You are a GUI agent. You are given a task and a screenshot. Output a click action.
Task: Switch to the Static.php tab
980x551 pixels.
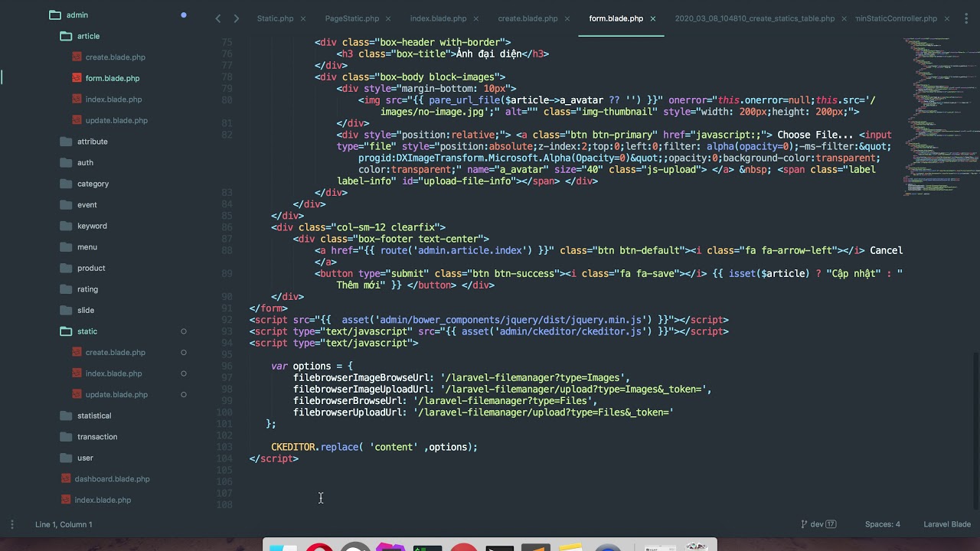click(x=275, y=18)
